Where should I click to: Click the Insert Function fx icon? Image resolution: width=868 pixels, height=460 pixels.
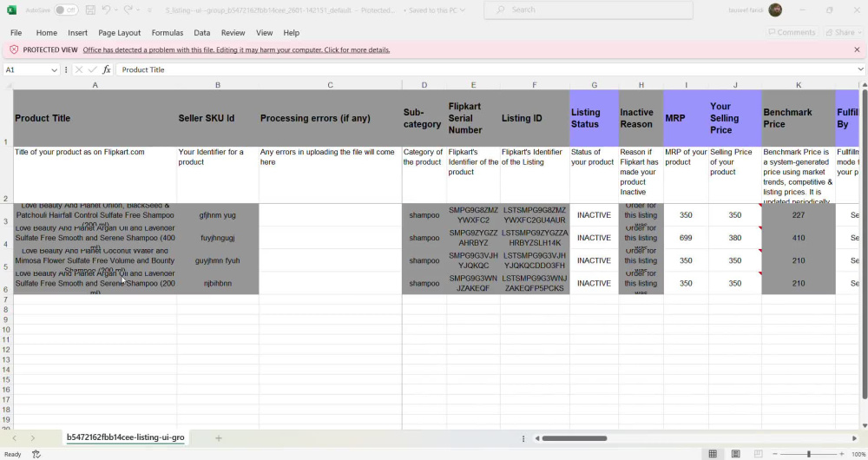click(106, 69)
